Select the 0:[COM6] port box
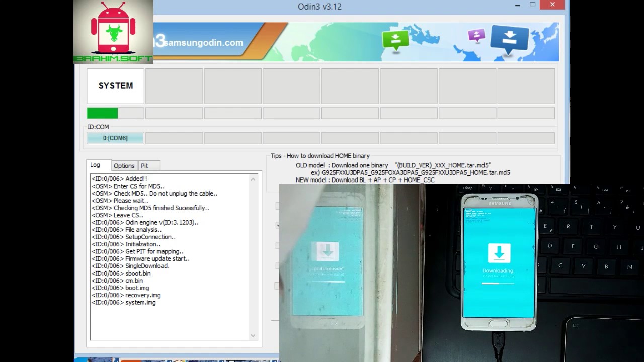 click(115, 138)
